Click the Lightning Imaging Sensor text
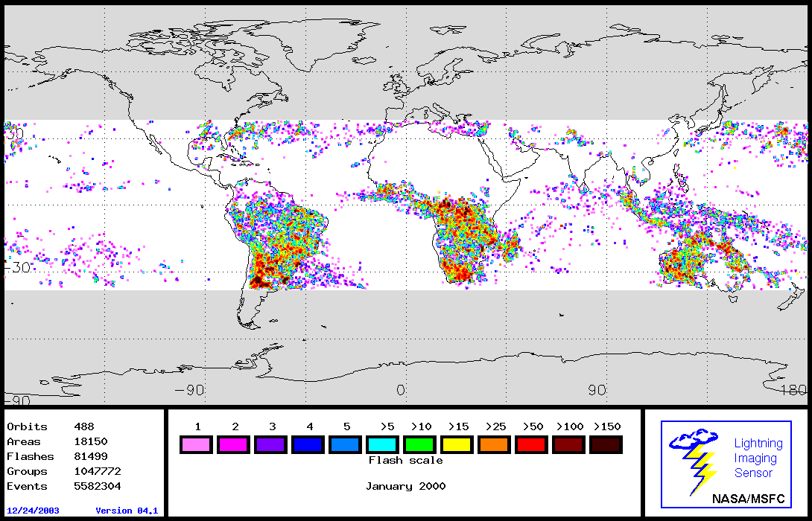Image resolution: width=812 pixels, height=521 pixels. (x=758, y=458)
